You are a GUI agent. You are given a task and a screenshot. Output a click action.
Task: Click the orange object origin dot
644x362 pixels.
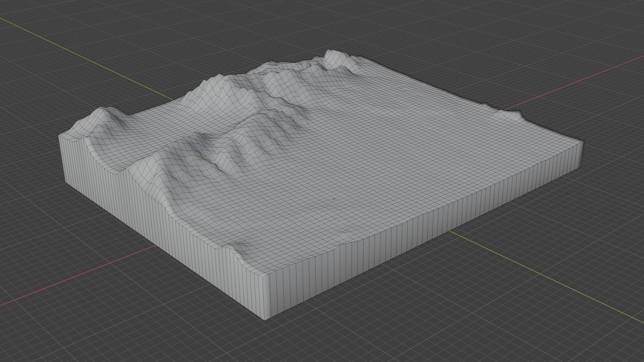pyautogui.click(x=334, y=199)
